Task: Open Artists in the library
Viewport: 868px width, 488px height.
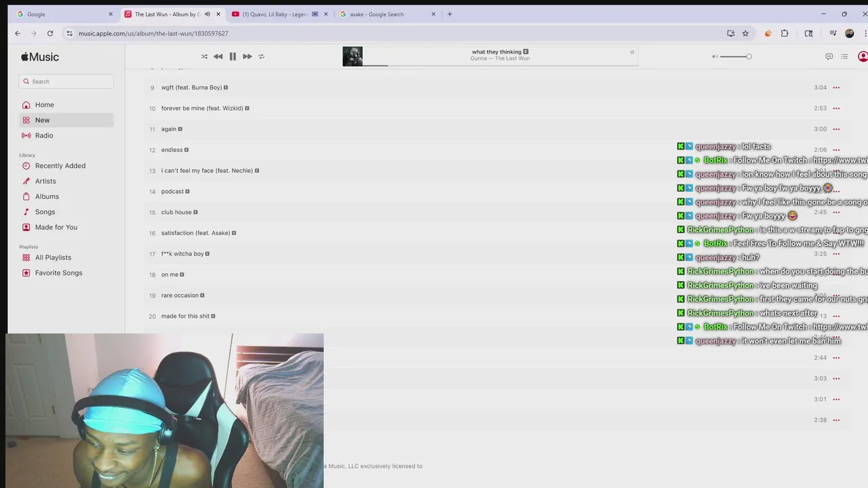Action: click(66, 181)
